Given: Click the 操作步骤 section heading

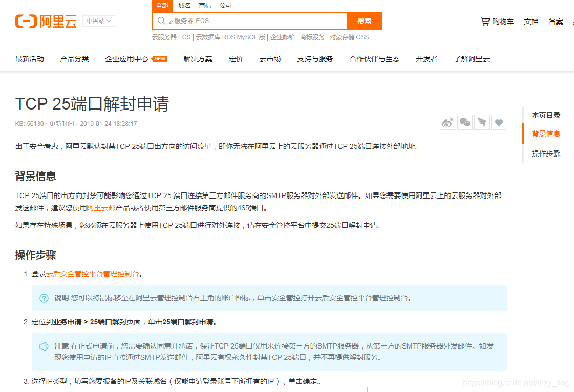Looking at the screenshot, I should tap(35, 255).
